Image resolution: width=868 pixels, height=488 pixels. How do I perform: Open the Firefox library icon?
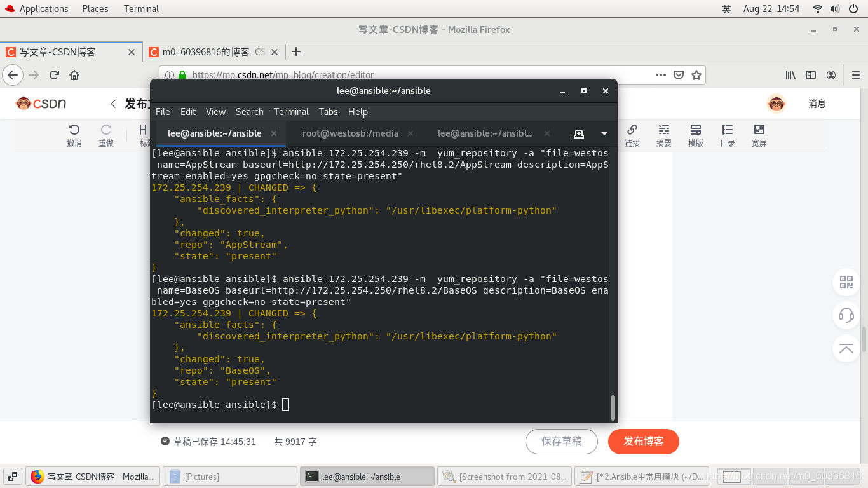790,74
